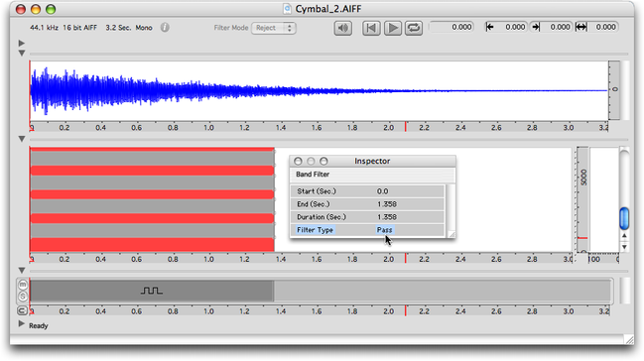This screenshot has height=361, width=644.
Task: Click the selection end arrow icon
Action: tap(535, 27)
